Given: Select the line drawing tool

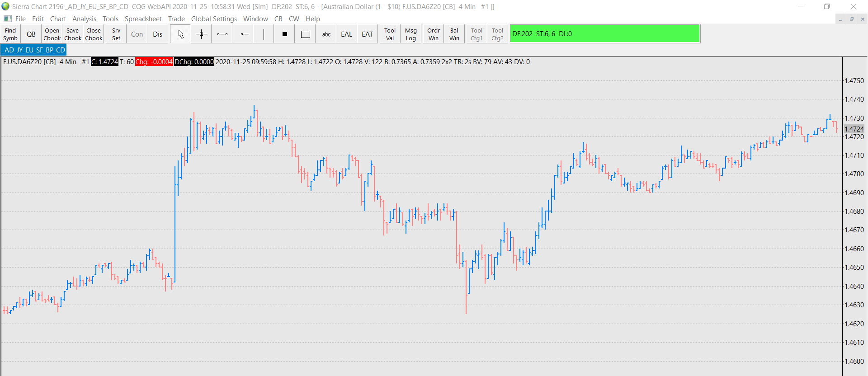Looking at the screenshot, I should point(222,34).
